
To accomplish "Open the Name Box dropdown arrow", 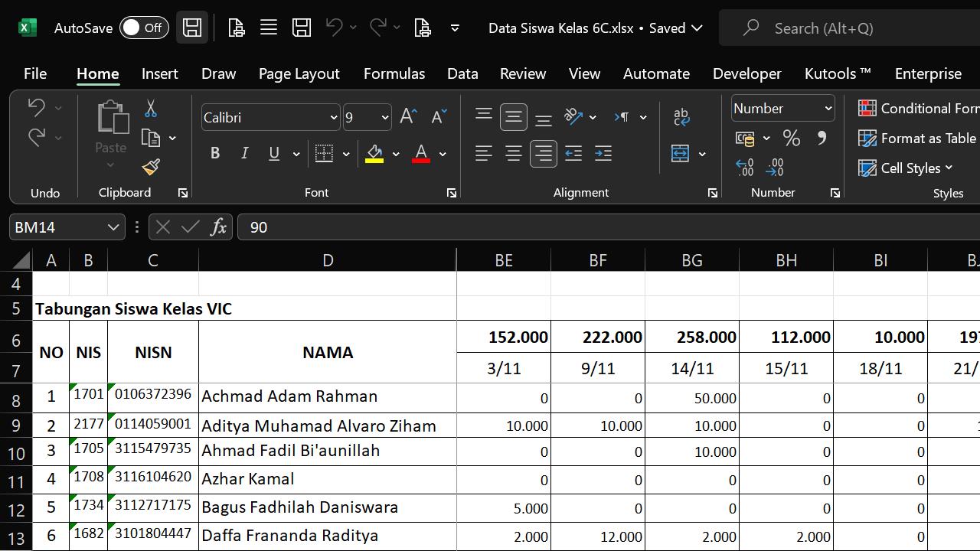I will [113, 227].
